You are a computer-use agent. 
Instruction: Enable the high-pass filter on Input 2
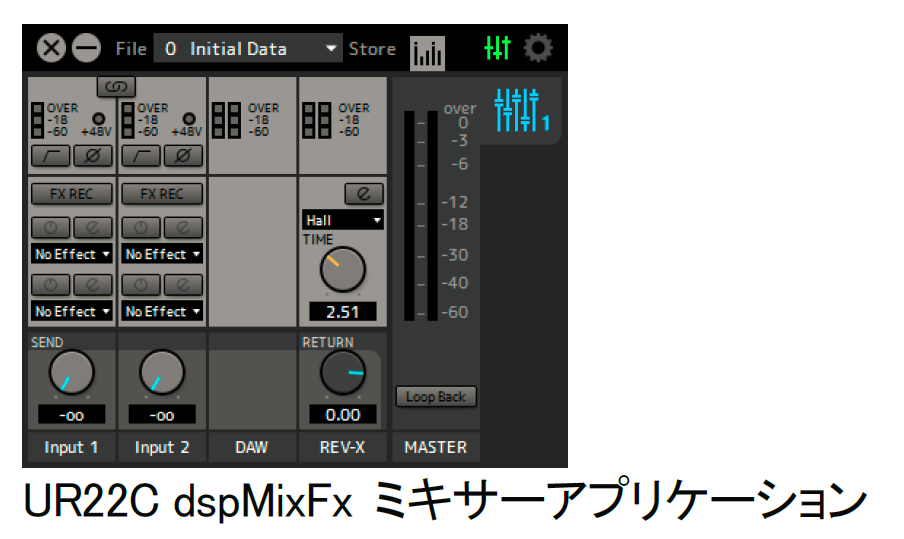141,156
